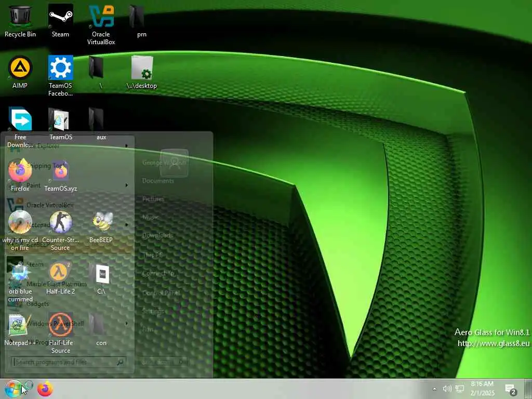Focus the 'Search programs and files' box
This screenshot has width=532, height=399.
(x=68, y=362)
